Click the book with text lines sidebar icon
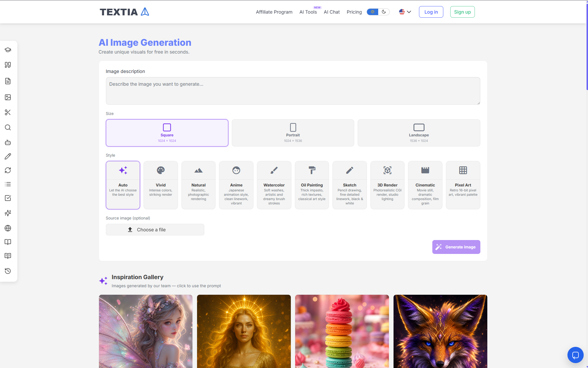This screenshot has width=588, height=368. coord(8,256)
